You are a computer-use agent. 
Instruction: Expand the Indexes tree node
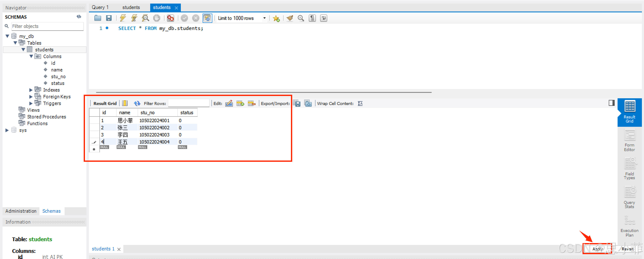(x=31, y=90)
